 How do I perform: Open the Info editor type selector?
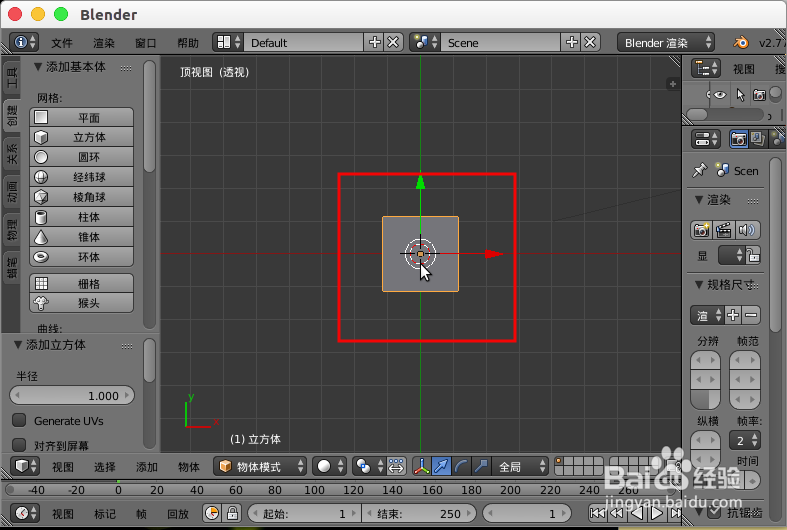(x=24, y=42)
